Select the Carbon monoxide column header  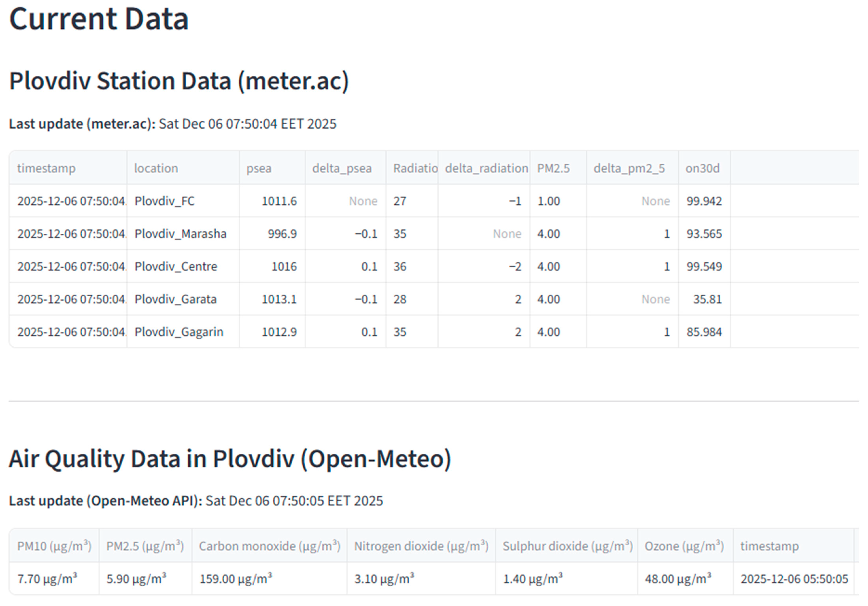click(270, 546)
